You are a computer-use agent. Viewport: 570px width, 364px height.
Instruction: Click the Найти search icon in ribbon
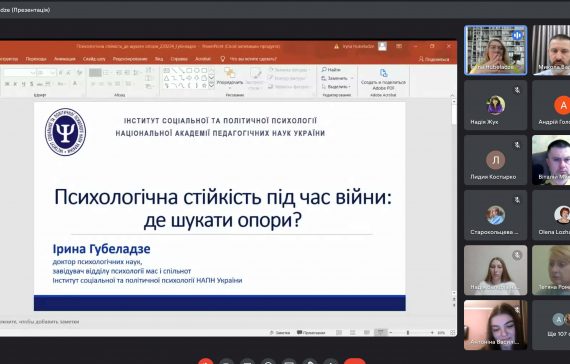324,69
